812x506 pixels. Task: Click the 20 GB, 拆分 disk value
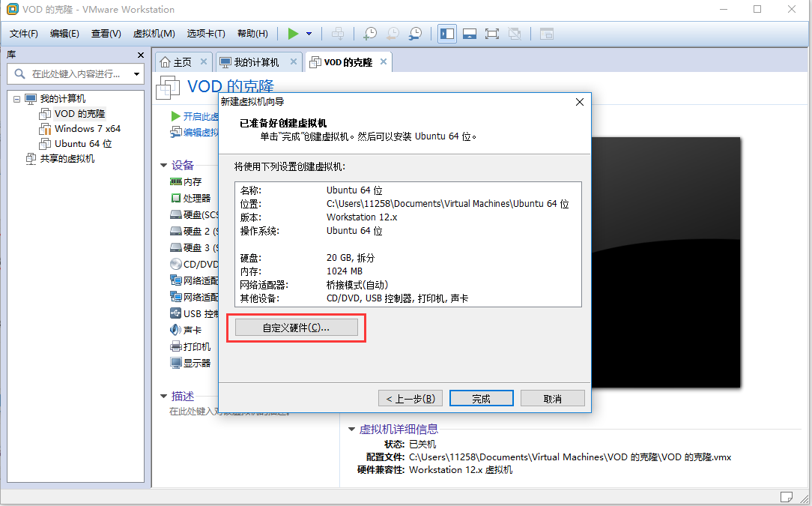(x=351, y=258)
